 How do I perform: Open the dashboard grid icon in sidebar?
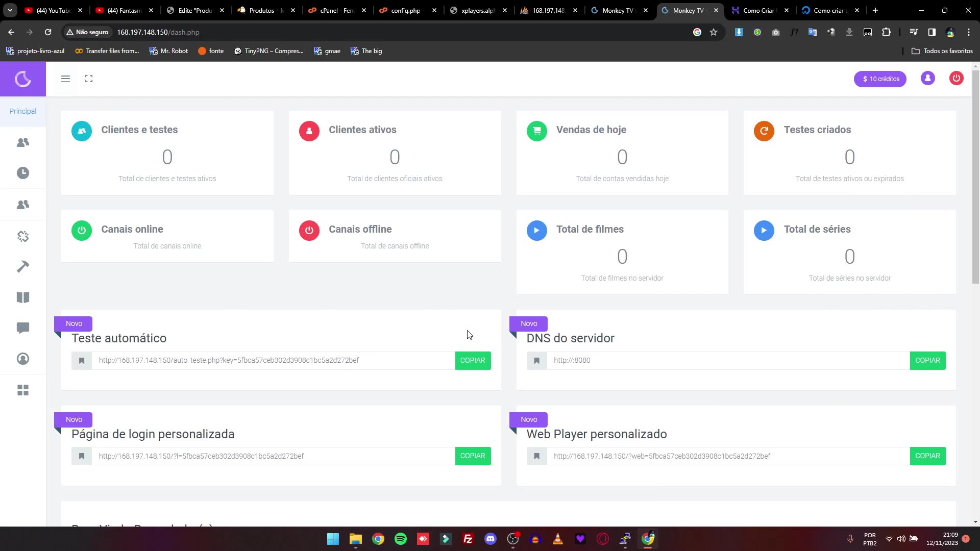coord(23,390)
